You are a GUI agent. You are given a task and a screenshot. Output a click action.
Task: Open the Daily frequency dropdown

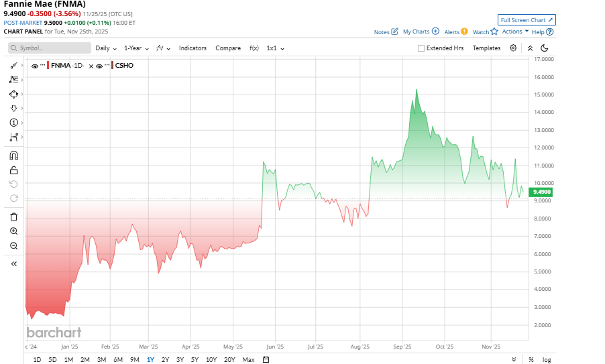pyautogui.click(x=106, y=48)
